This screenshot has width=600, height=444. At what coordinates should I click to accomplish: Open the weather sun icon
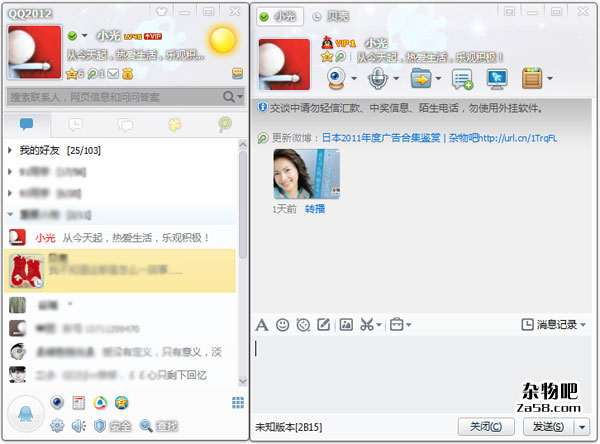222,41
